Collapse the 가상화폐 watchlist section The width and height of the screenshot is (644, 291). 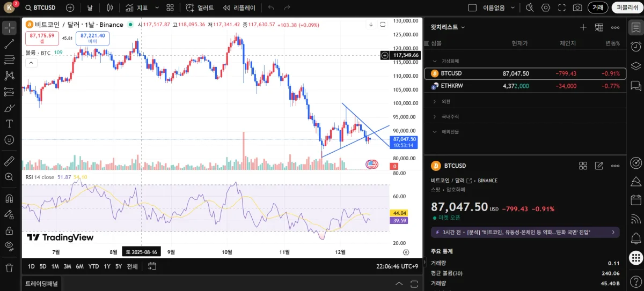[435, 61]
